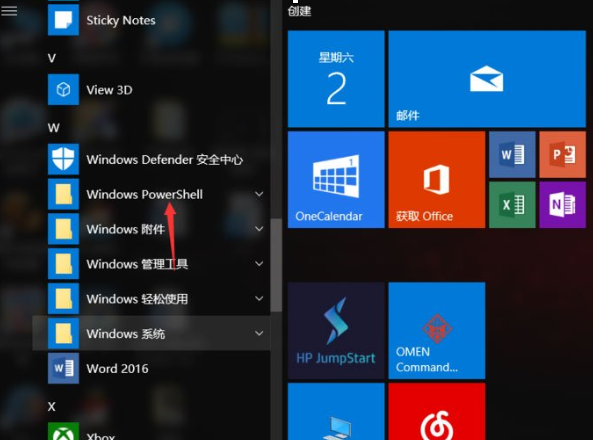Click the Word 2016 label

tap(117, 368)
